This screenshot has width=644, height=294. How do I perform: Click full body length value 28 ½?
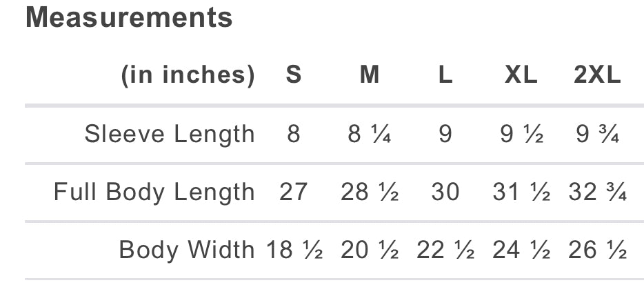pos(370,192)
